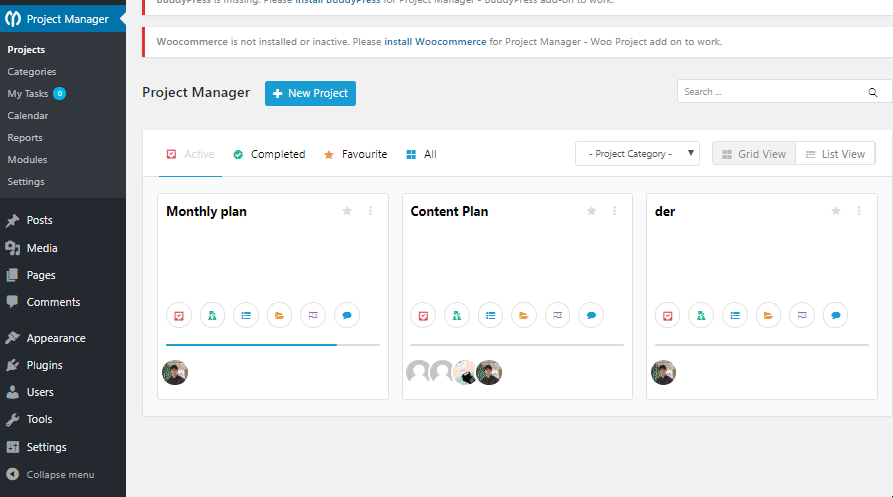Open the orange files folder icon on Content Plan
This screenshot has width=893, height=497.
point(524,315)
